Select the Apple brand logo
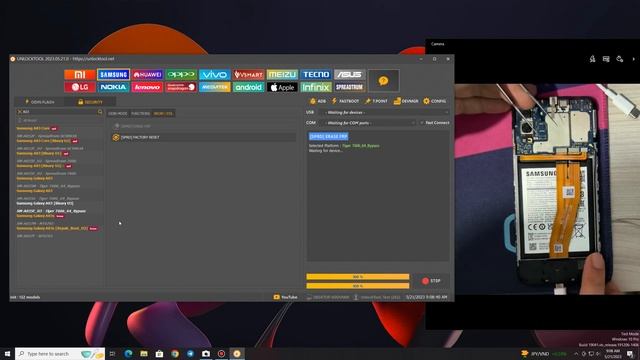Image resolution: width=640 pixels, height=360 pixels. click(x=282, y=87)
